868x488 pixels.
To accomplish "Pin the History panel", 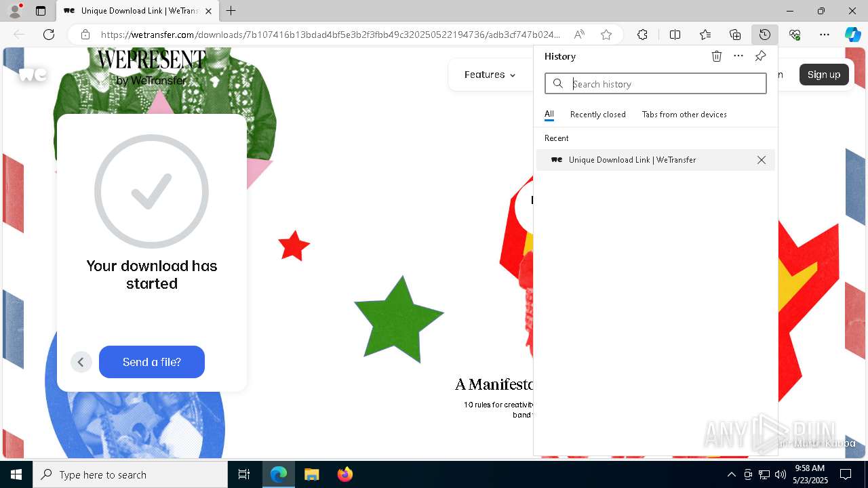I will (x=760, y=56).
